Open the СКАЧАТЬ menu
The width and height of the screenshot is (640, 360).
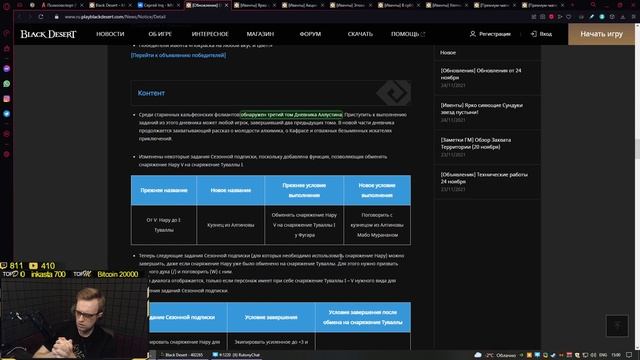360,34
